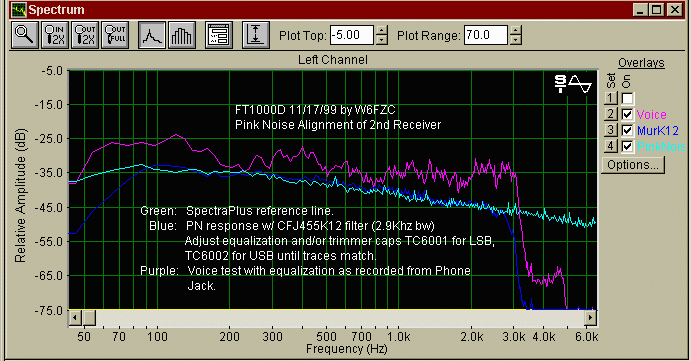This screenshot has width=691, height=361.
Task: Click the Green SpectraPlus reference line note
Action: 237,211
